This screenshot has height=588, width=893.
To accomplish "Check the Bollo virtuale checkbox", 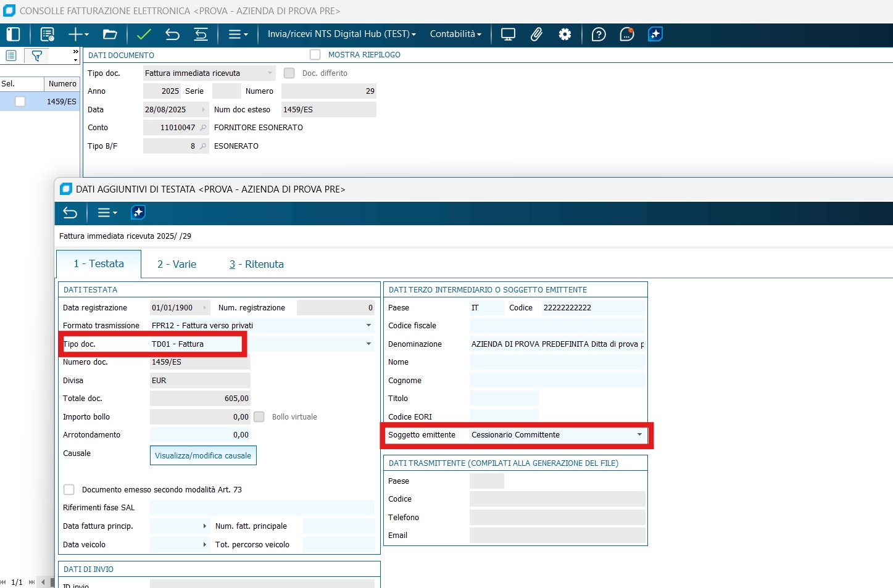I will coord(259,417).
